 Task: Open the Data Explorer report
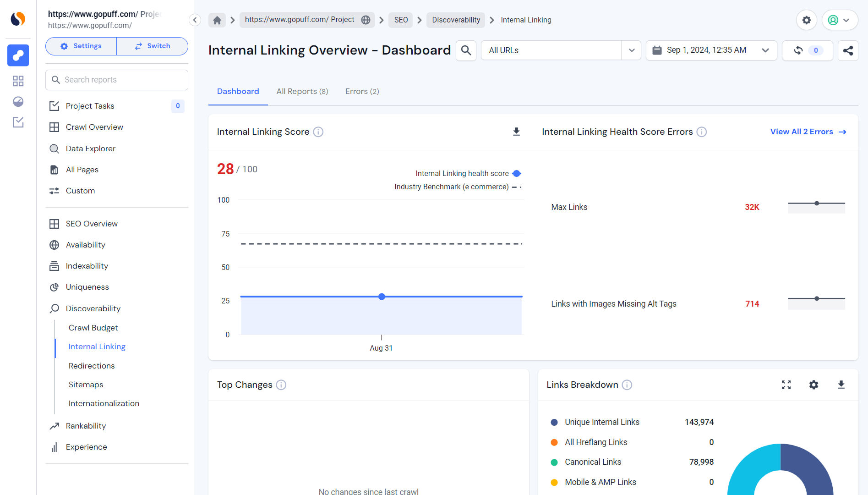[91, 148]
